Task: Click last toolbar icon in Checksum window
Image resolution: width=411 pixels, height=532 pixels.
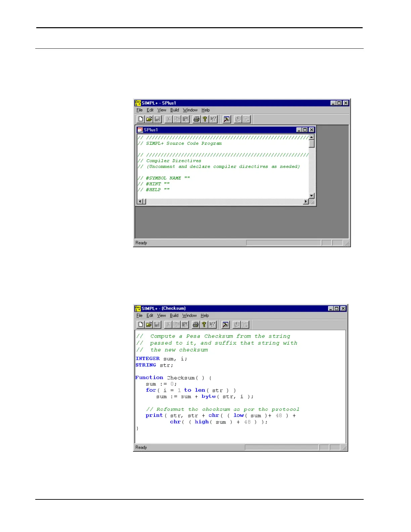Action: 245,324
